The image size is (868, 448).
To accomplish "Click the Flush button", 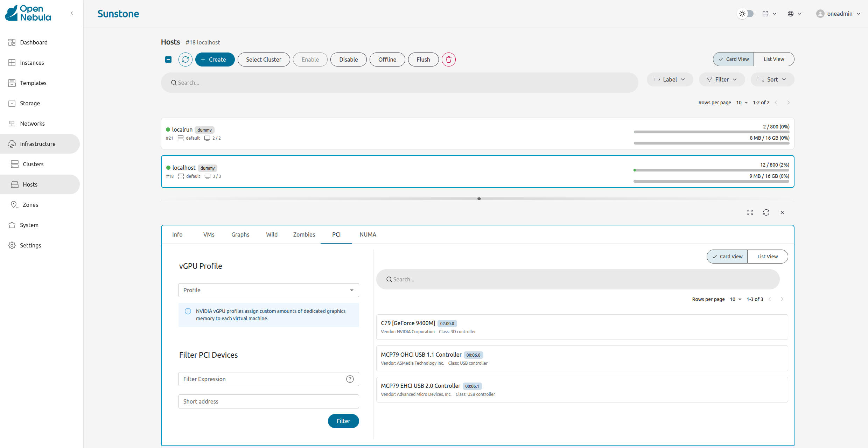I will (423, 59).
